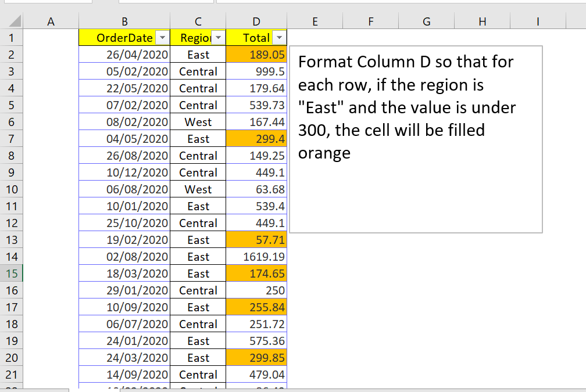Screen dimensions: 586x392
Task: Click date cell 08/02/2020
Action: (x=124, y=122)
